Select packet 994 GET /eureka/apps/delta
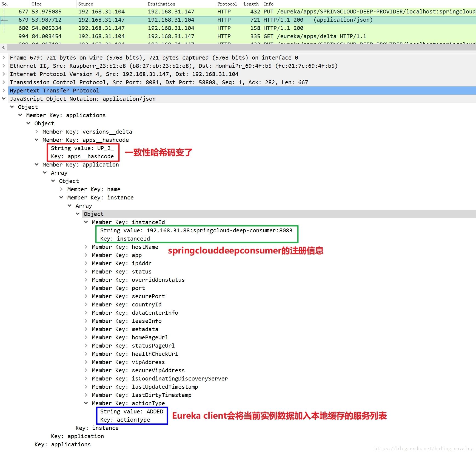Screen dimensions: 476x454 point(238,36)
